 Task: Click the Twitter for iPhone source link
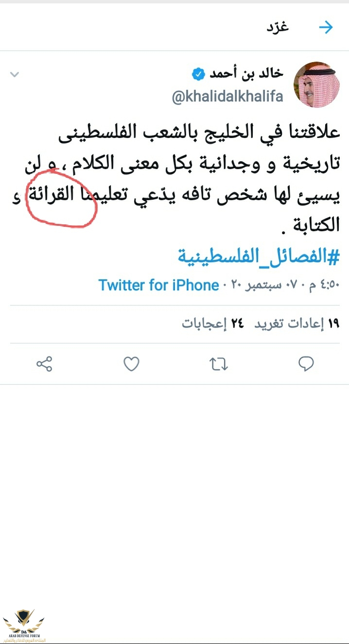pyautogui.click(x=158, y=285)
